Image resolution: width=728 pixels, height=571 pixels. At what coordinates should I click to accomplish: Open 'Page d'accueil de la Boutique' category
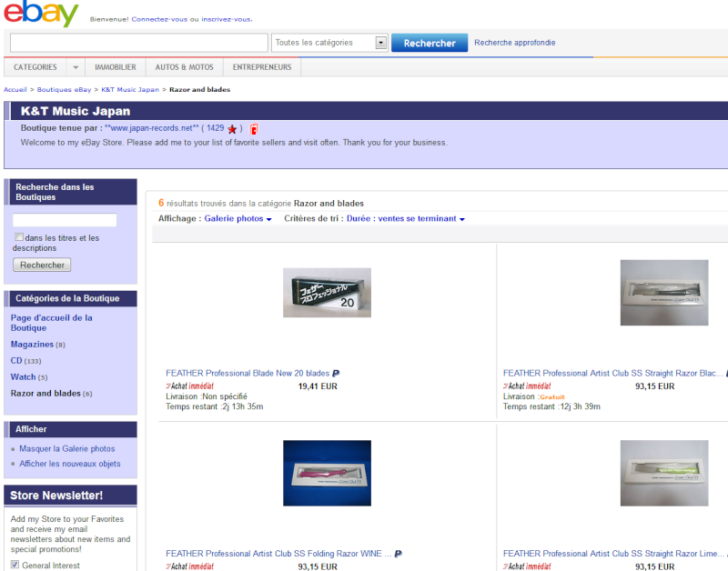(x=51, y=323)
